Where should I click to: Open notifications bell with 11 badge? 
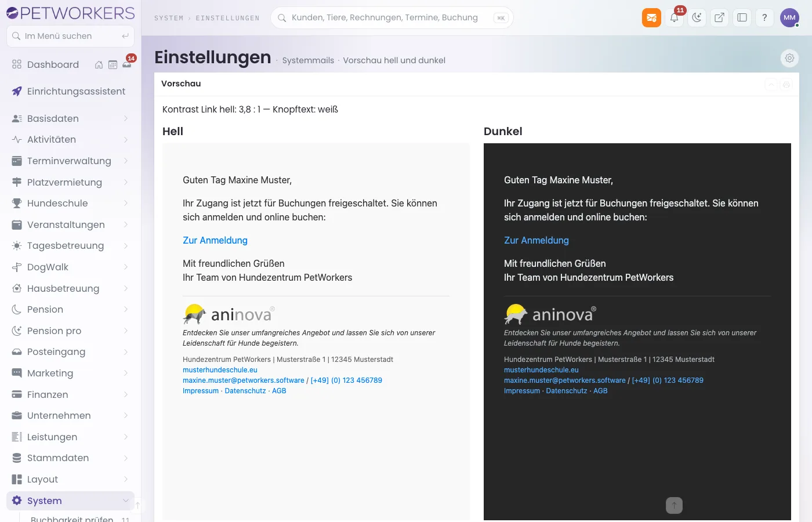[674, 17]
